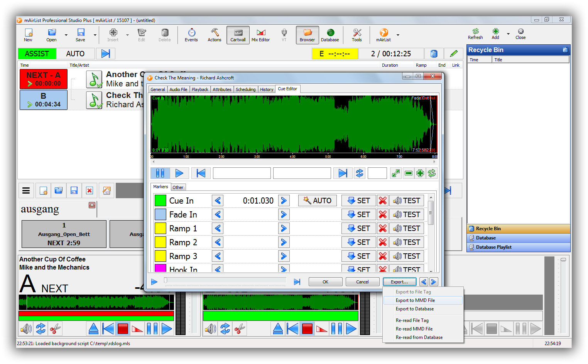Switch to the Audio File tab
This screenshot has width=588, height=364.
pyautogui.click(x=178, y=89)
